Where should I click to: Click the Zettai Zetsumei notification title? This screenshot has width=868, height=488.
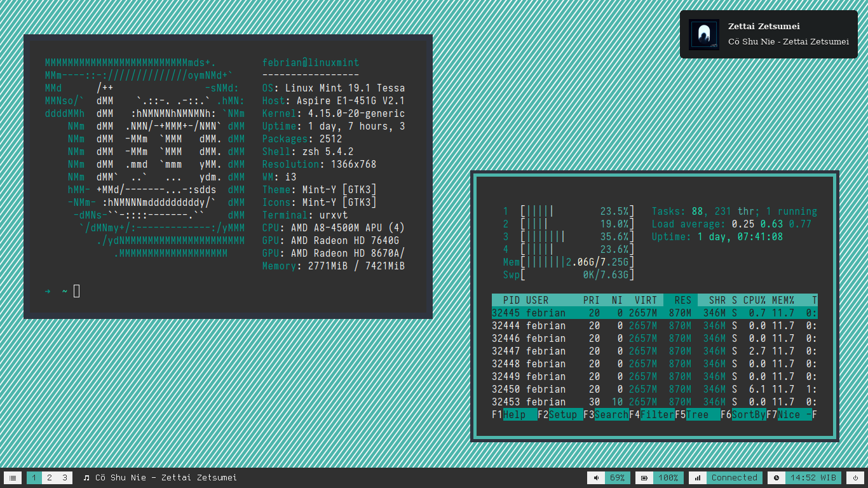pyautogui.click(x=764, y=27)
